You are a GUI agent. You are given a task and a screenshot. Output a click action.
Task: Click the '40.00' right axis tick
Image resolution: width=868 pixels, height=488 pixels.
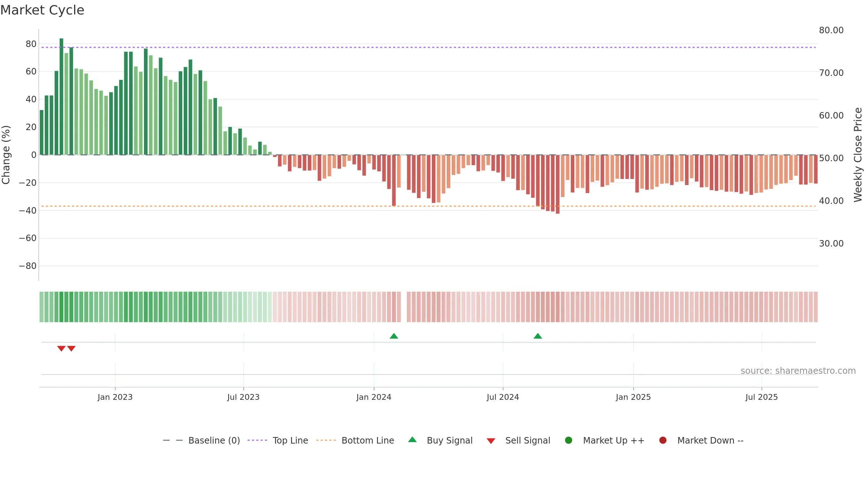(831, 201)
